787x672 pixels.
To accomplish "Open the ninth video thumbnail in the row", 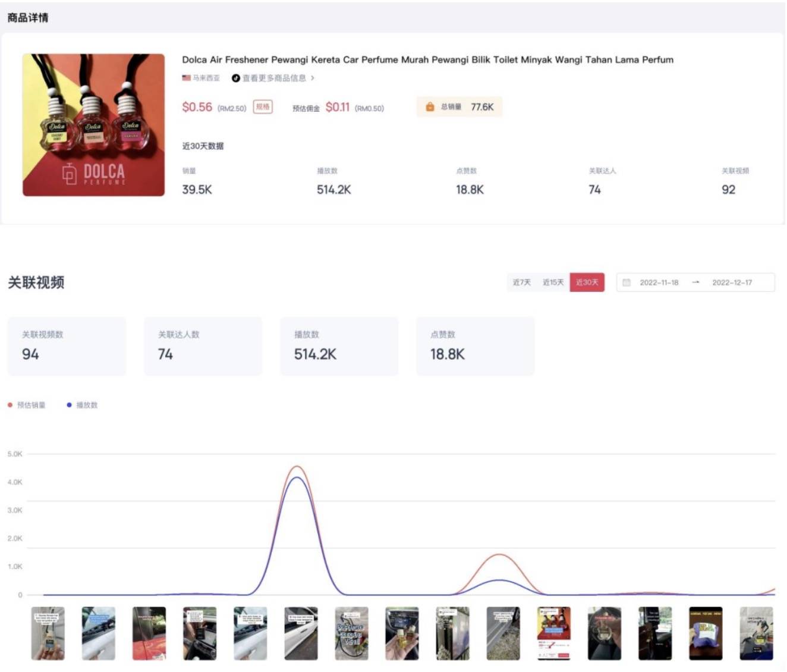I will [x=452, y=633].
